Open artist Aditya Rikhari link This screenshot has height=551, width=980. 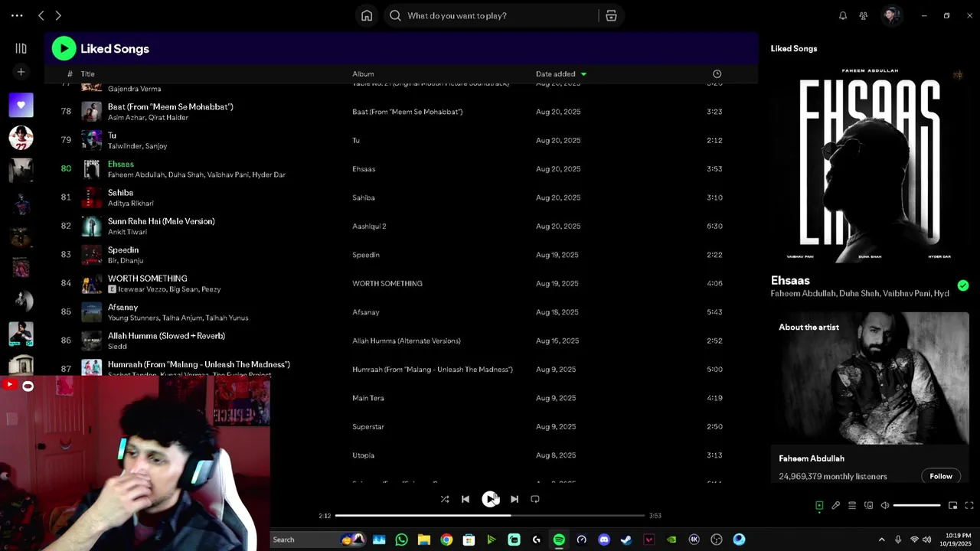pyautogui.click(x=131, y=204)
